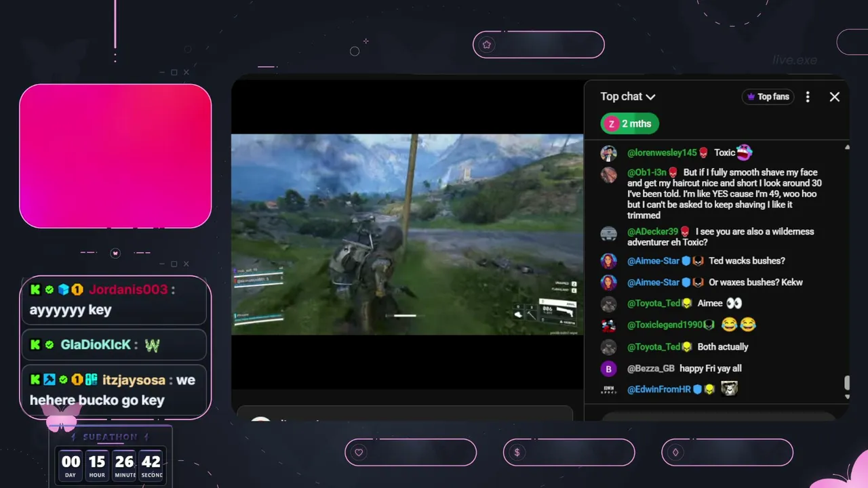The height and width of the screenshot is (488, 868).
Task: Click ADecker39's profile picture
Action: click(608, 234)
